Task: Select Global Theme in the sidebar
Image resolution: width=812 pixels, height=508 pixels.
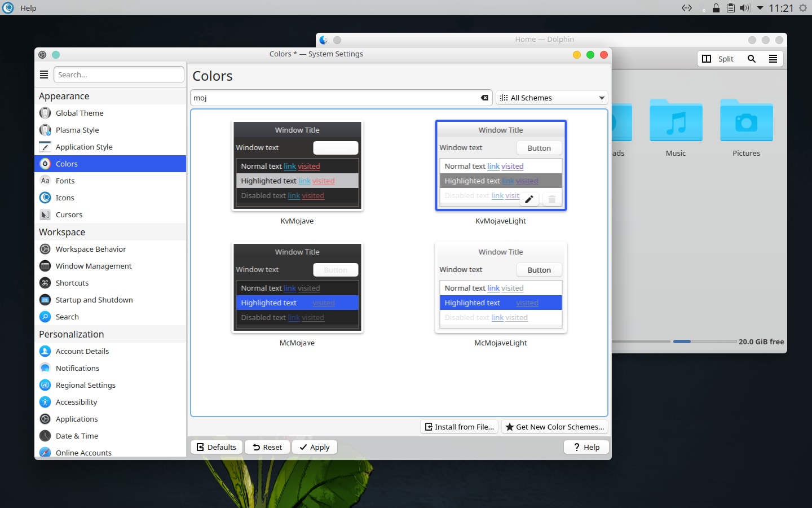Action: (x=80, y=113)
